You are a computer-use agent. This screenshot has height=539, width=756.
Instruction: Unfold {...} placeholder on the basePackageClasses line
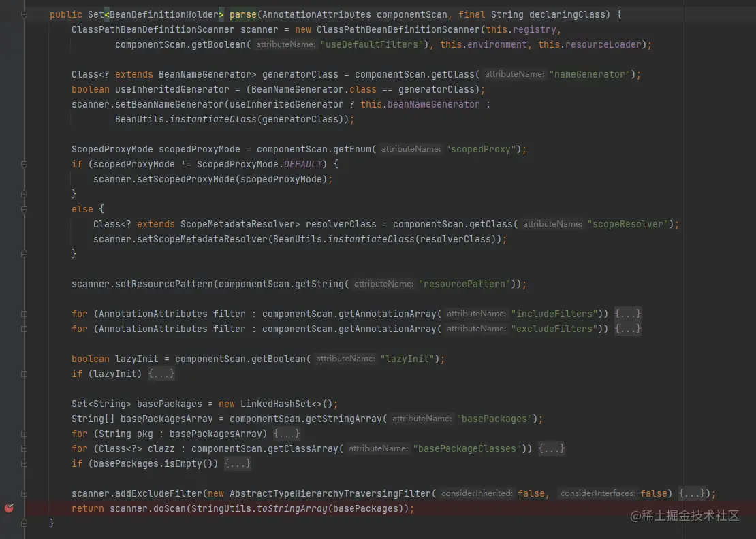click(551, 448)
